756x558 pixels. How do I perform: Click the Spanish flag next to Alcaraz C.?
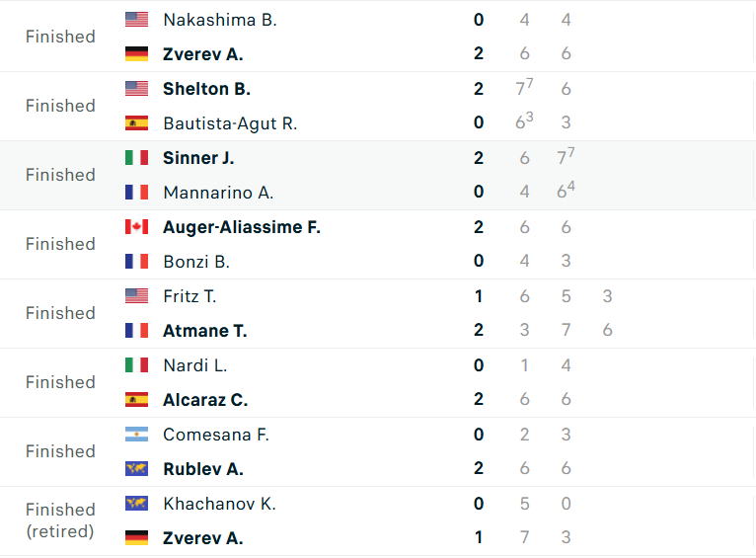point(136,400)
